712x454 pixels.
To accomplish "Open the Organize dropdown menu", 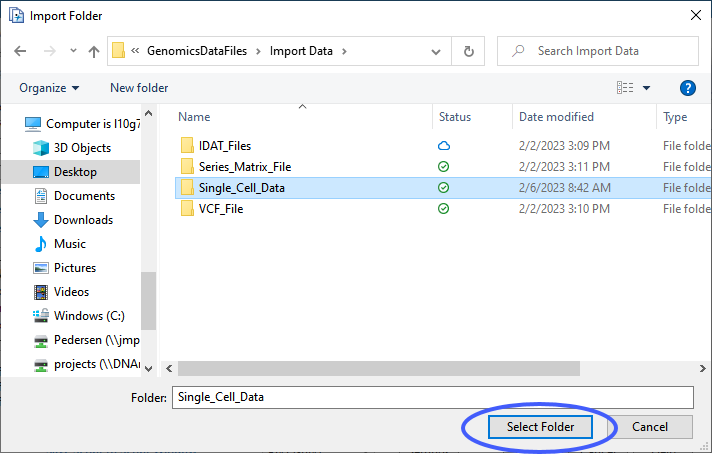I will click(49, 88).
